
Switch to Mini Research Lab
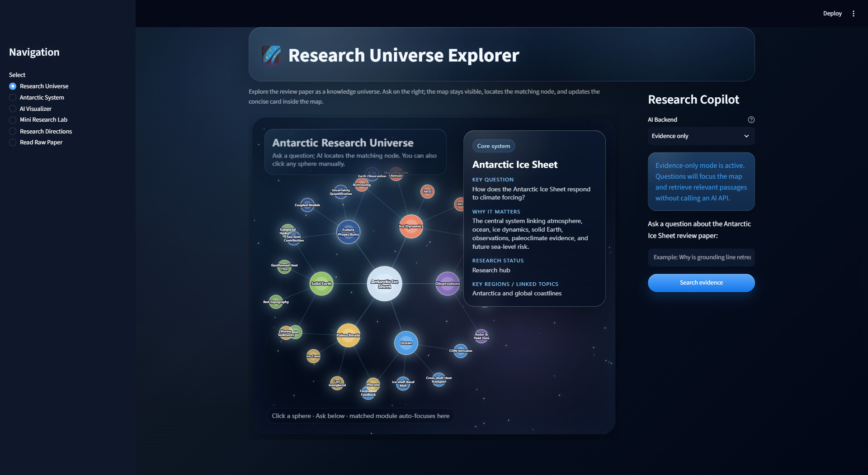(x=38, y=119)
